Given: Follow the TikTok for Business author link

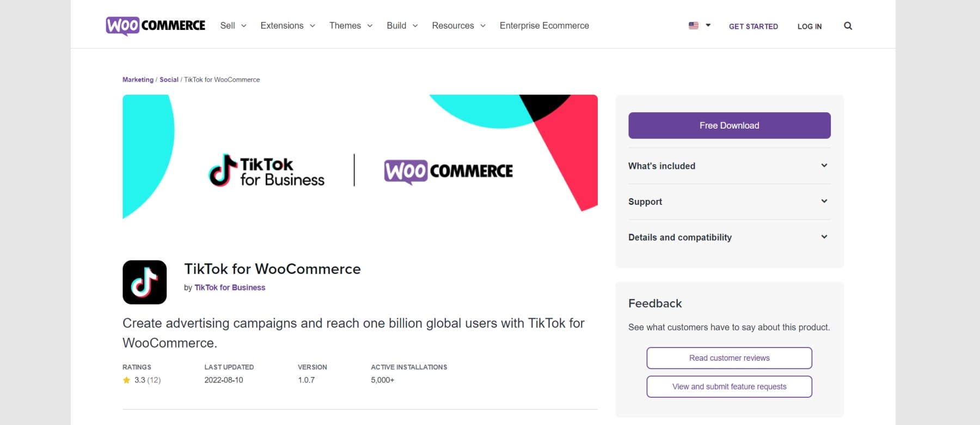Looking at the screenshot, I should (x=230, y=287).
